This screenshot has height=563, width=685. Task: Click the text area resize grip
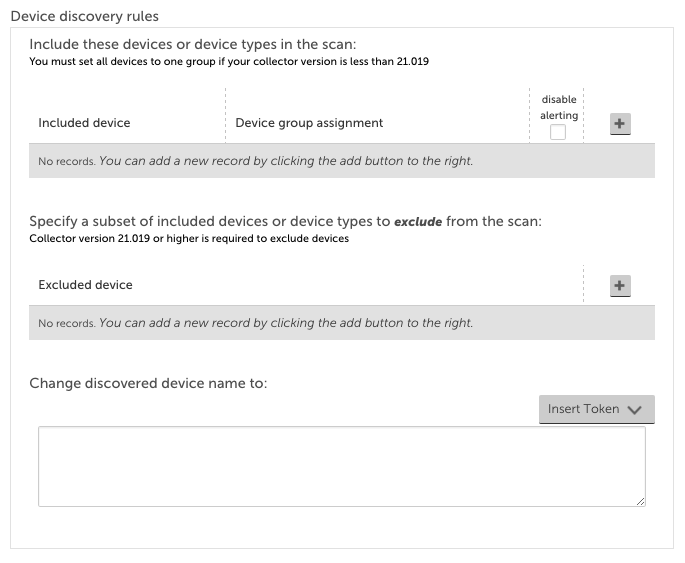tap(640, 501)
